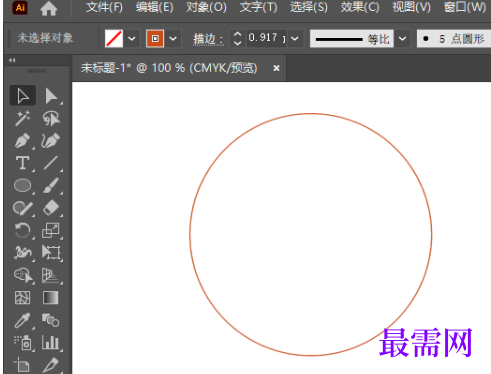Screen dimensions: 491x374
Task: Select the Gradient tool
Action: (51, 298)
